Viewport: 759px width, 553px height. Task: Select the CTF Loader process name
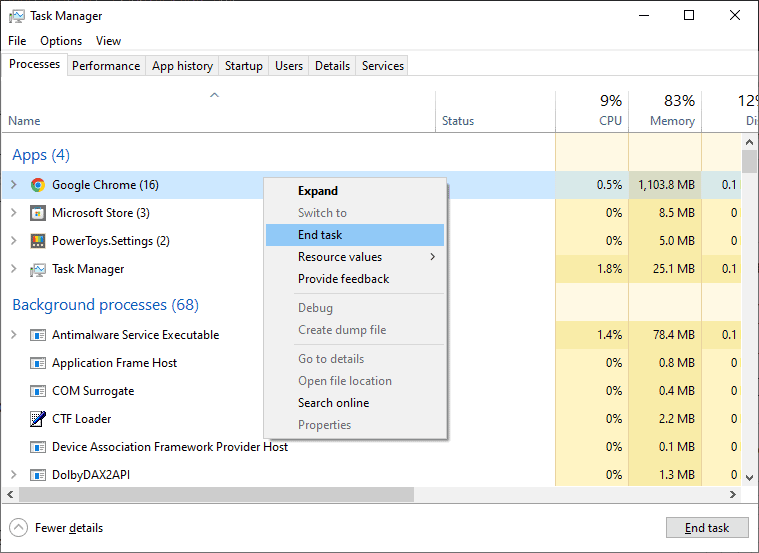(82, 419)
